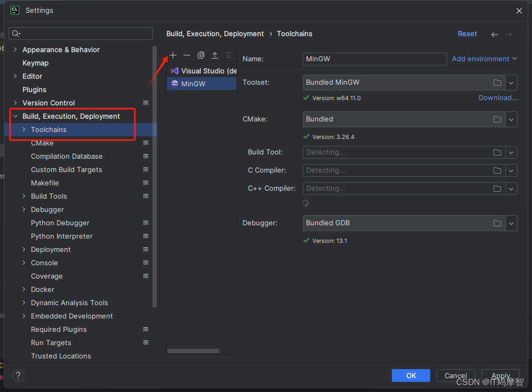This screenshot has width=532, height=392.
Task: Remove selected toolchain with minus icon
Action: coord(187,55)
